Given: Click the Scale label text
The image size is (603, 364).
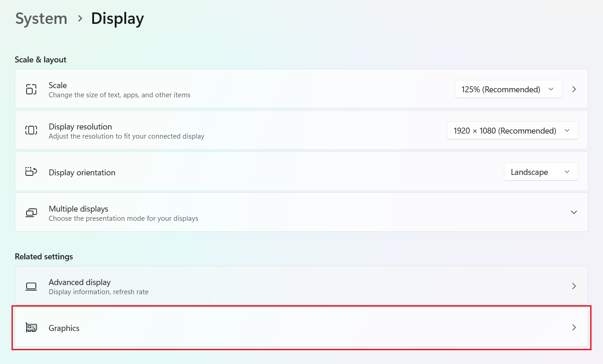Looking at the screenshot, I should tap(58, 85).
